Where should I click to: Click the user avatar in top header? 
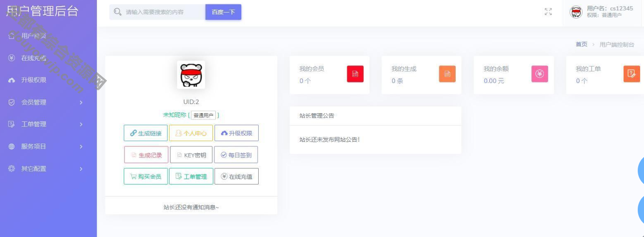[x=576, y=12]
